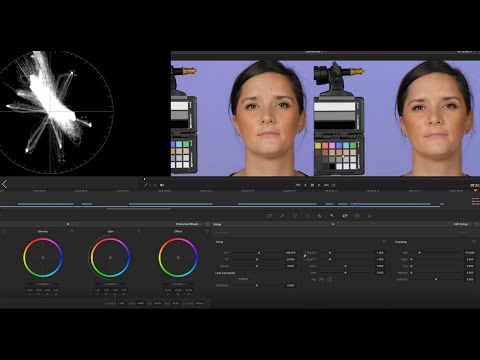
Task: Adjust the Distortion slider
Action: coord(257,285)
